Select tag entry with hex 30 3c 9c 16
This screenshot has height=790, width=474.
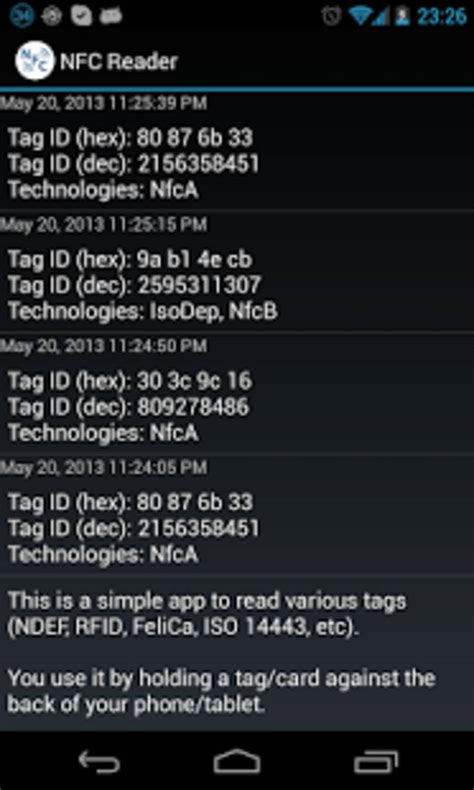[237, 393]
